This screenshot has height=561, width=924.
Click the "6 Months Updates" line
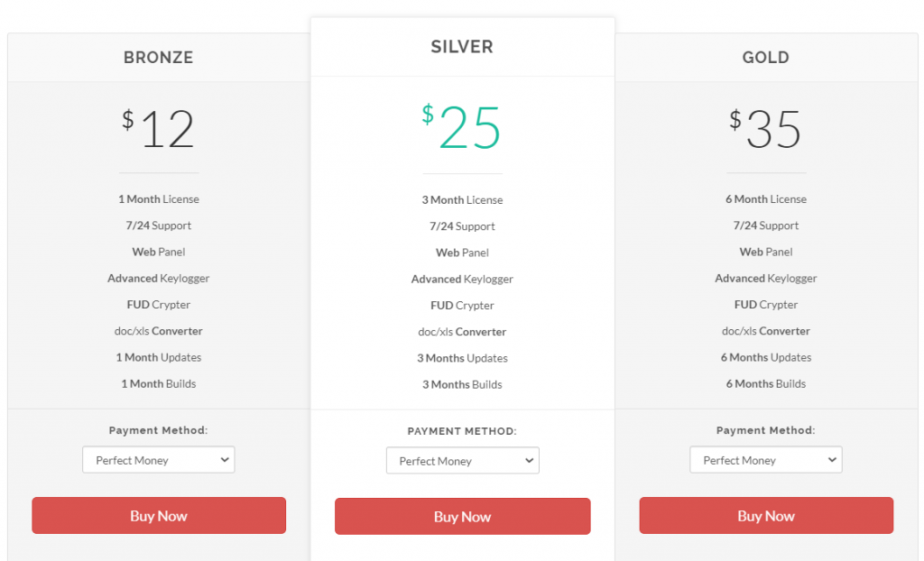tap(766, 357)
